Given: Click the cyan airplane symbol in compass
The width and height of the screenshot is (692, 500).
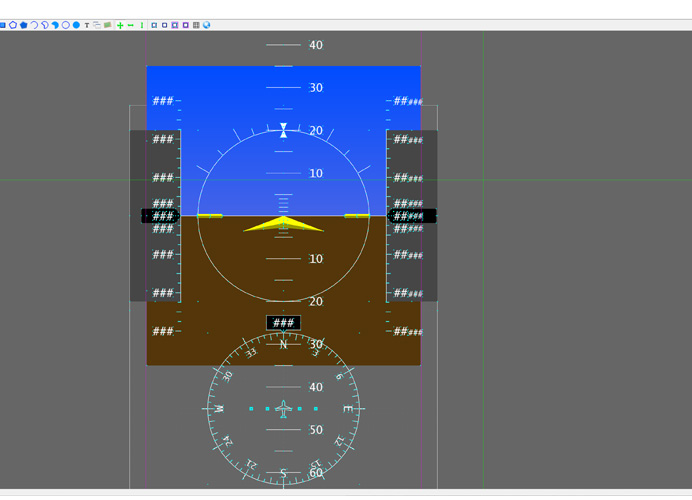Looking at the screenshot, I should 284,409.
